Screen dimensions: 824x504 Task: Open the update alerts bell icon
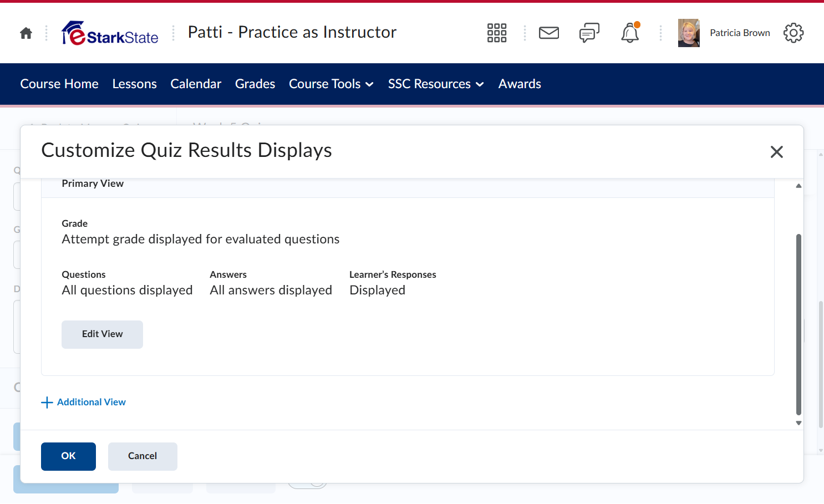(630, 33)
